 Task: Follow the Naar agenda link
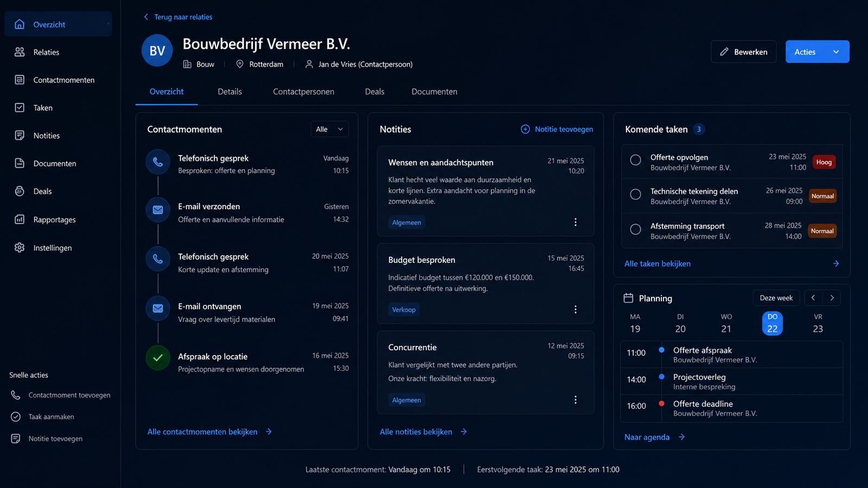tap(655, 437)
